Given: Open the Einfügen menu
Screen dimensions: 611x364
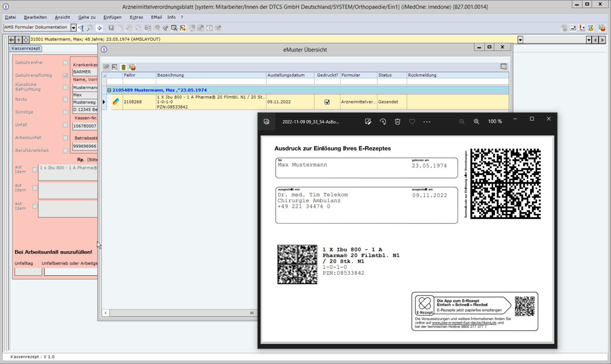Looking at the screenshot, I should click(112, 17).
